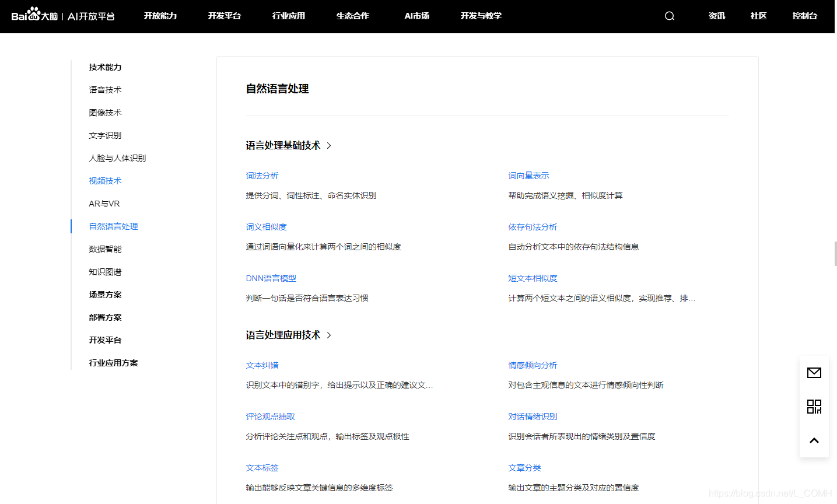Open 语言处理基础技术 section heading
Image resolution: width=837 pixels, height=504 pixels.
(283, 146)
